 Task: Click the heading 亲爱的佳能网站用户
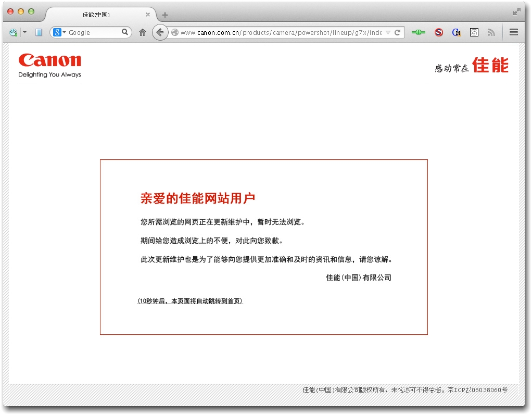[198, 198]
